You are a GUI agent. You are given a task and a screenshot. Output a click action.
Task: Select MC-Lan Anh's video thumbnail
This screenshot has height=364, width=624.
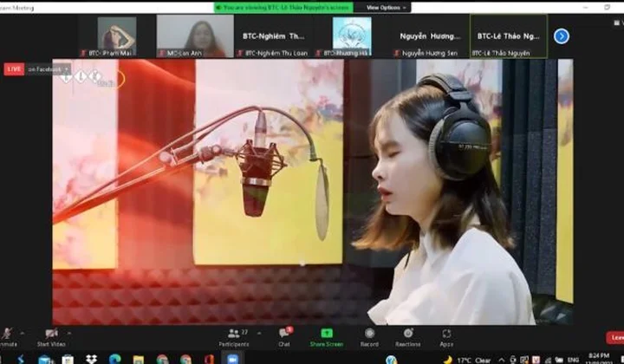click(195, 36)
